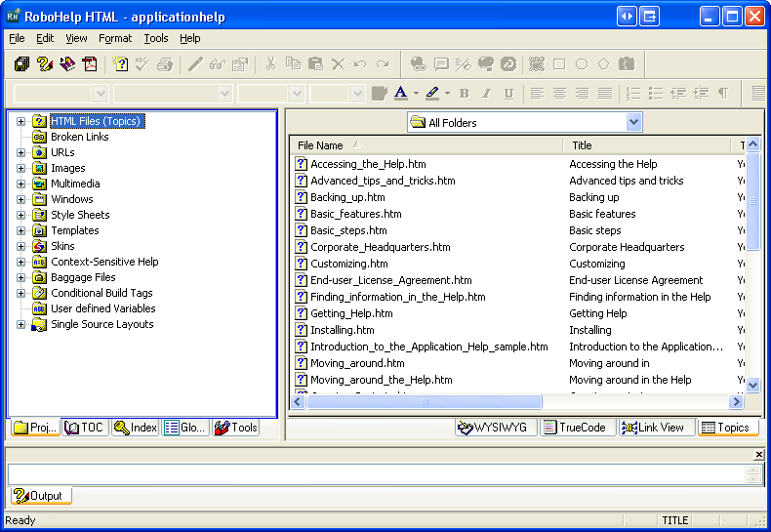Image resolution: width=771 pixels, height=532 pixels.
Task: Select Broken Links in project tree
Action: coord(80,137)
